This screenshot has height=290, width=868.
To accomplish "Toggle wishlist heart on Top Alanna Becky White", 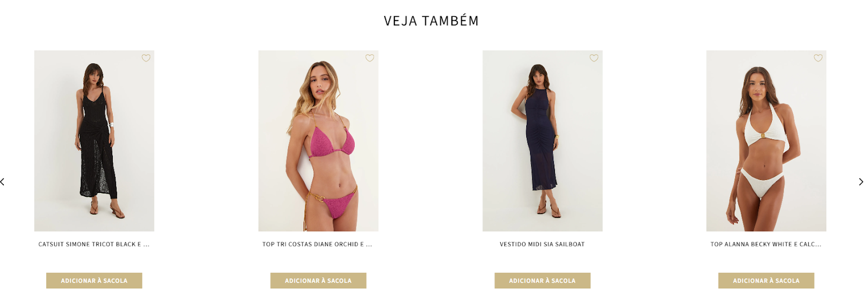I will pos(818,58).
